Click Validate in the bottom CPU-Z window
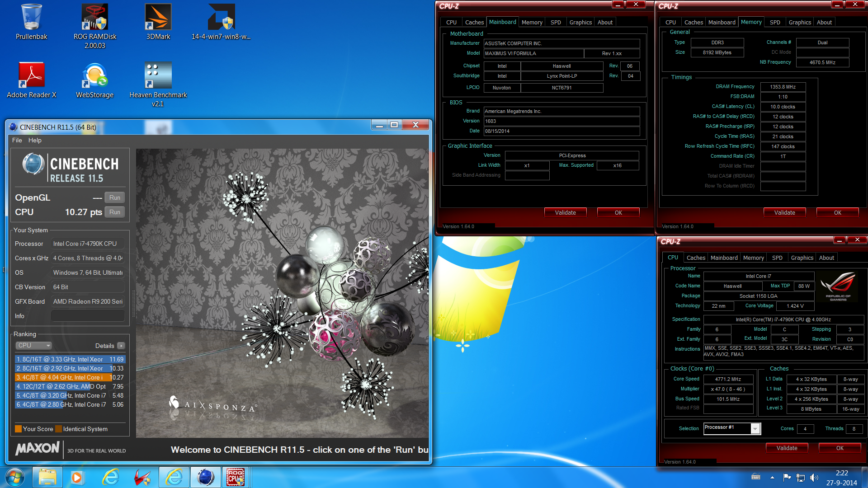This screenshot has height=488, width=868. tap(787, 448)
